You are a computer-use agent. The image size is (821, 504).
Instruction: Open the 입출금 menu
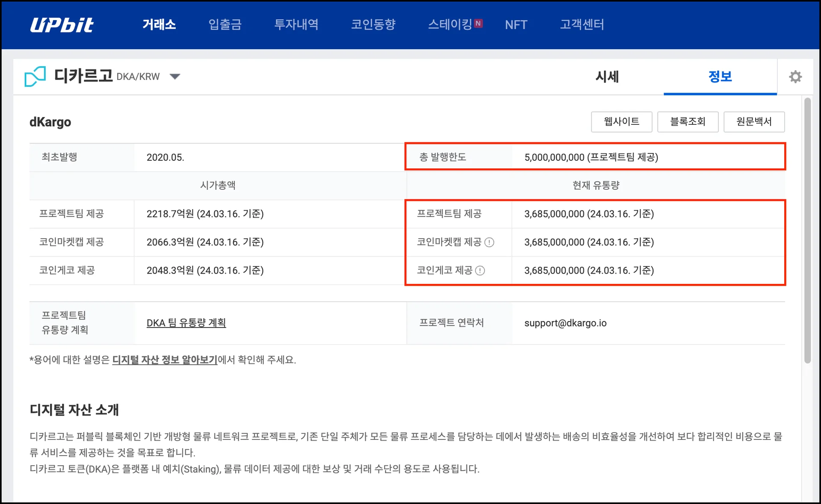pyautogui.click(x=225, y=25)
